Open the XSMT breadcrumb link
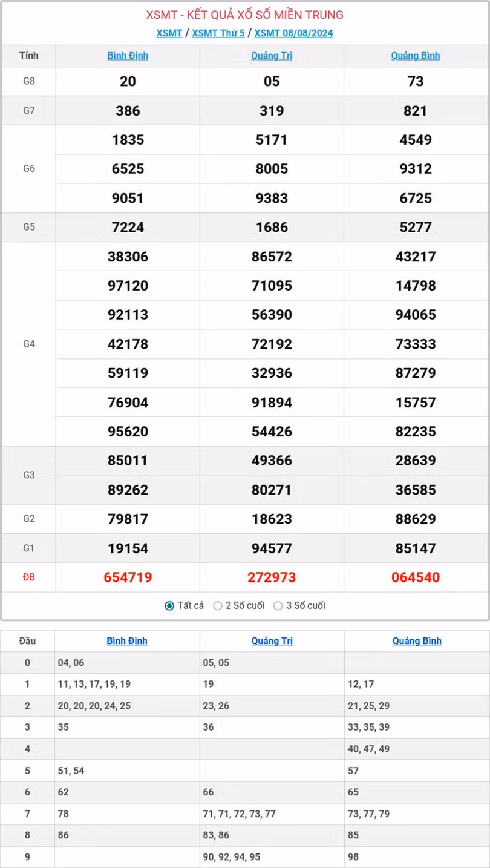The width and height of the screenshot is (490, 868). tap(169, 33)
